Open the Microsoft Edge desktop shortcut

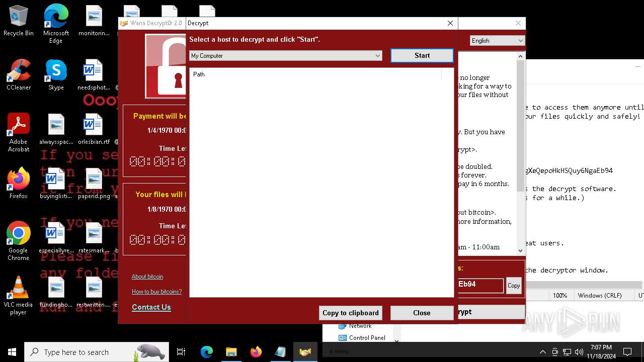[x=56, y=24]
